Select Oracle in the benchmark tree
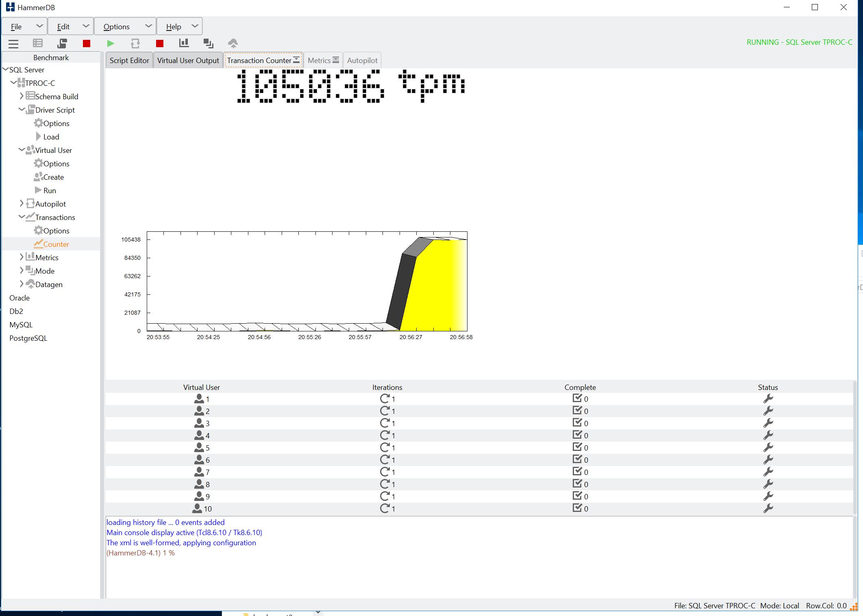Screen dimensions: 863x616 tap(20, 298)
